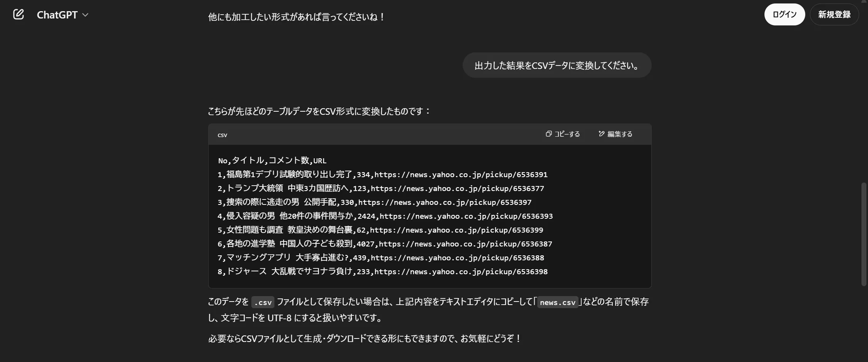Click the page vertical scrollbar thumb
Image resolution: width=868 pixels, height=362 pixels.
point(864,234)
